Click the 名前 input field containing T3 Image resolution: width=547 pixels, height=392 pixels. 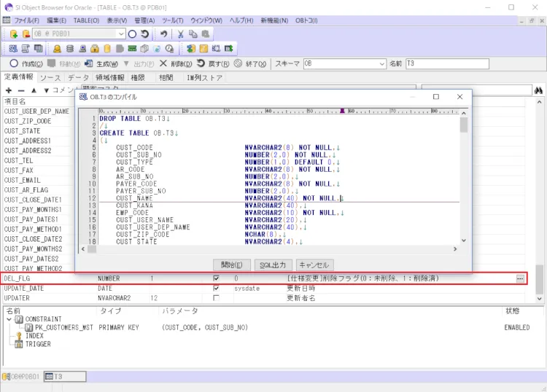click(x=447, y=64)
